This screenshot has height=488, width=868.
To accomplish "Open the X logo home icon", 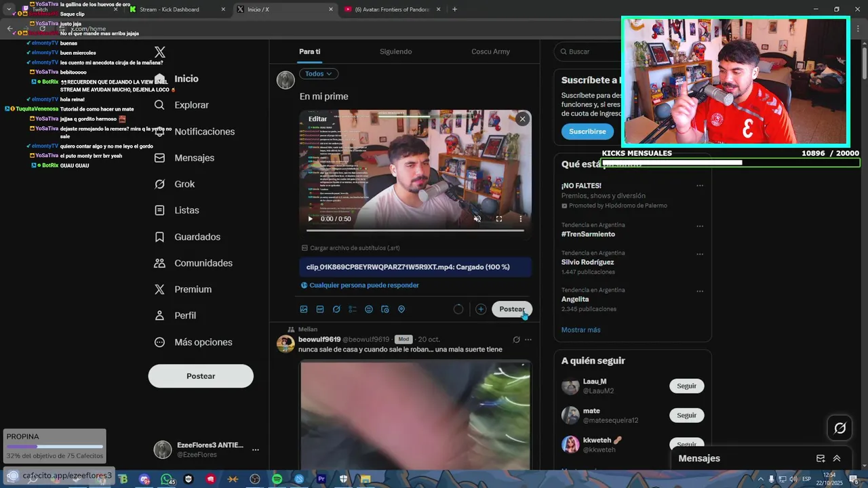I will (159, 52).
